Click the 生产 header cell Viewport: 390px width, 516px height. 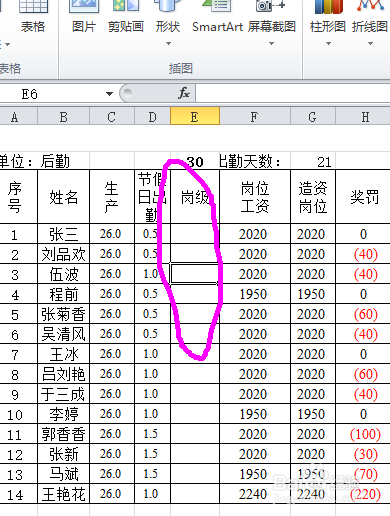tap(112, 197)
